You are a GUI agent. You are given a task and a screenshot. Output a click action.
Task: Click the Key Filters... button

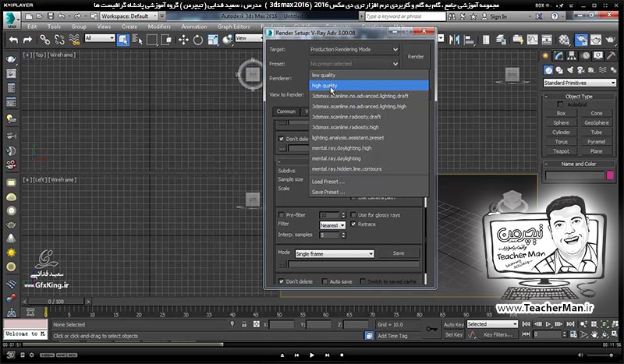coord(498,334)
